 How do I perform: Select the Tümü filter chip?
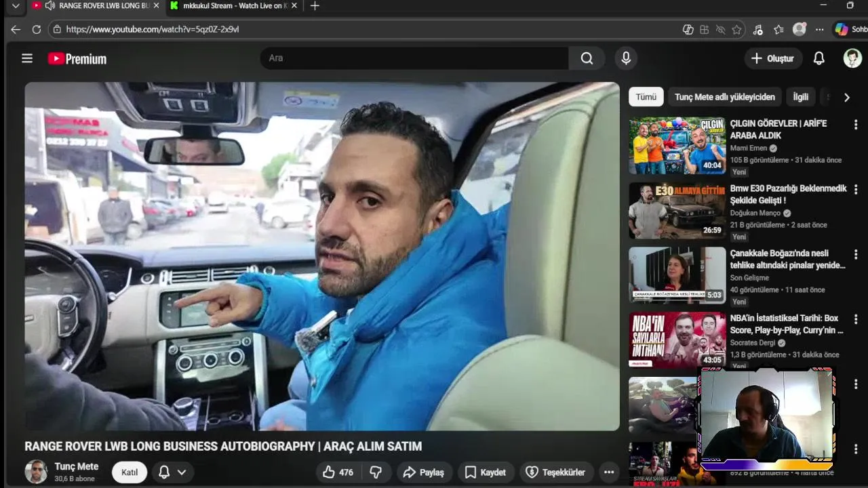click(x=646, y=97)
